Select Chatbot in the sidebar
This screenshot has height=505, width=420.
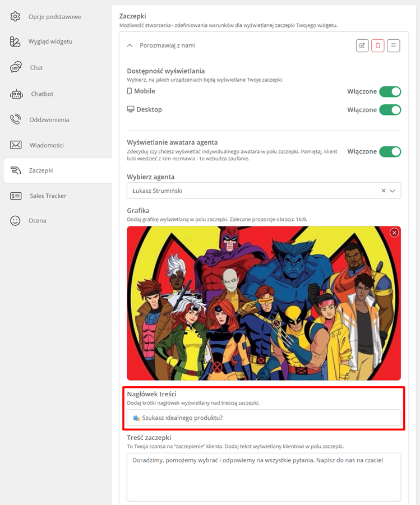click(42, 94)
